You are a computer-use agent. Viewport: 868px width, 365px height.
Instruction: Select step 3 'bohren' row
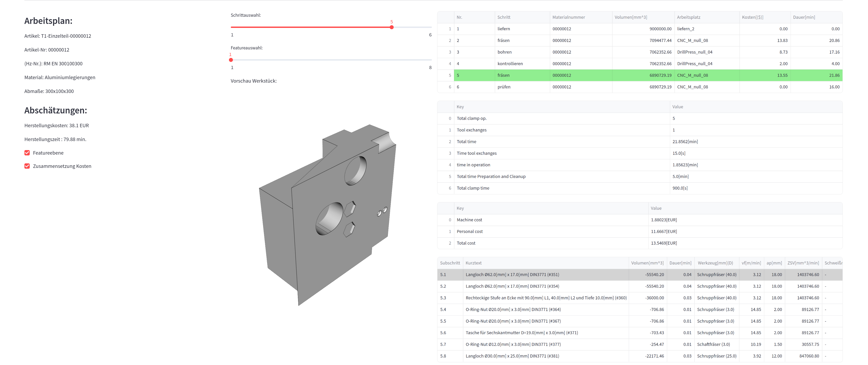640,52
